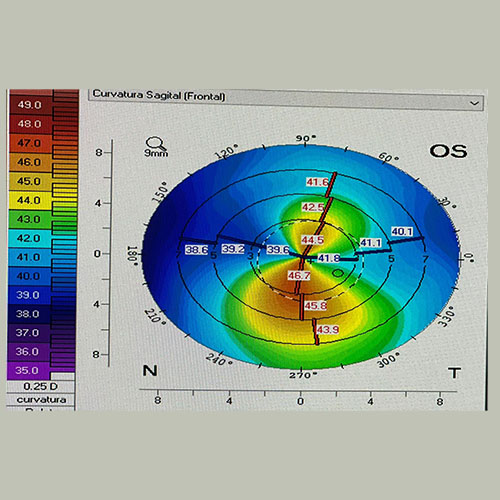The height and width of the screenshot is (500, 500).
Task: Select the 37.0 dark purple scale swatch
Action: (28, 332)
